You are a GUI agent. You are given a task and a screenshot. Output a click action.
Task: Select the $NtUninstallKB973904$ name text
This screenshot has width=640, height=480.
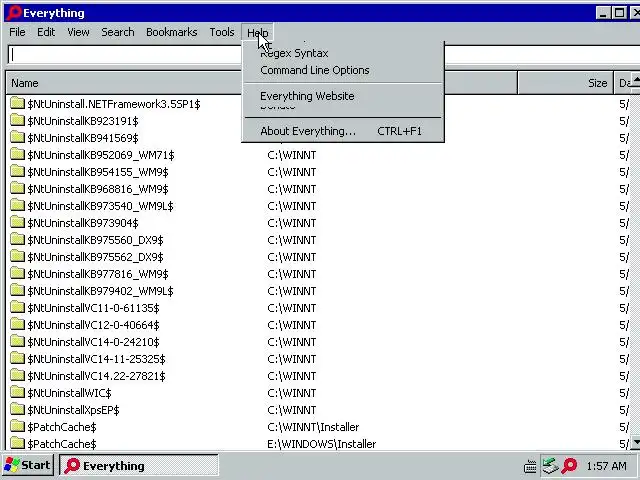[83, 223]
